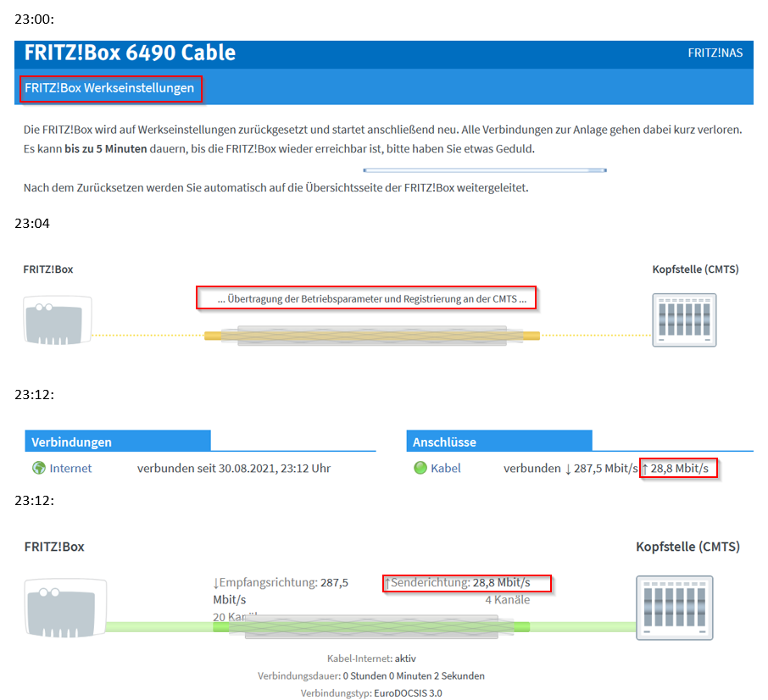The width and height of the screenshot is (768, 700).
Task: Click the grey FRITZ!Box icon at 23:04
Action: point(58,319)
